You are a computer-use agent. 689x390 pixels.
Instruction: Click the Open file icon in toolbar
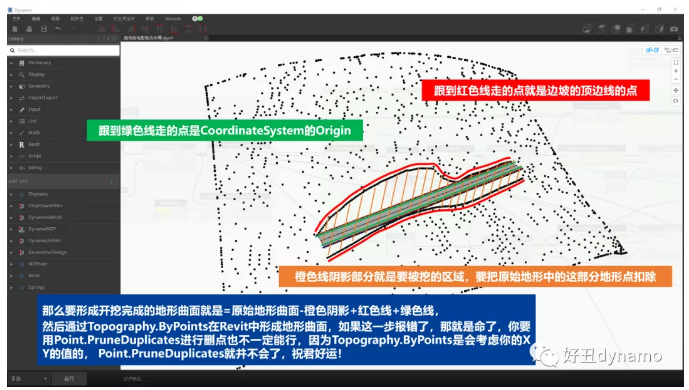29,29
